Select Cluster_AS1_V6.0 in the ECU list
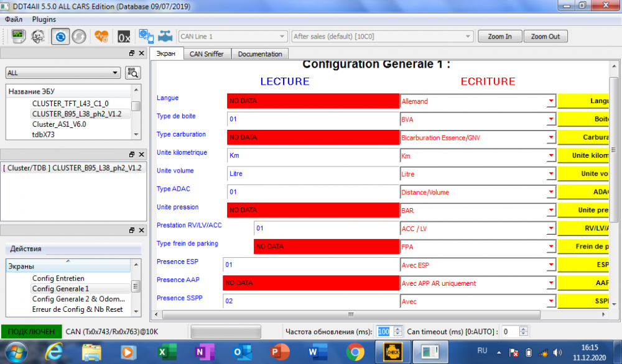The height and width of the screenshot is (364, 622). click(x=59, y=124)
